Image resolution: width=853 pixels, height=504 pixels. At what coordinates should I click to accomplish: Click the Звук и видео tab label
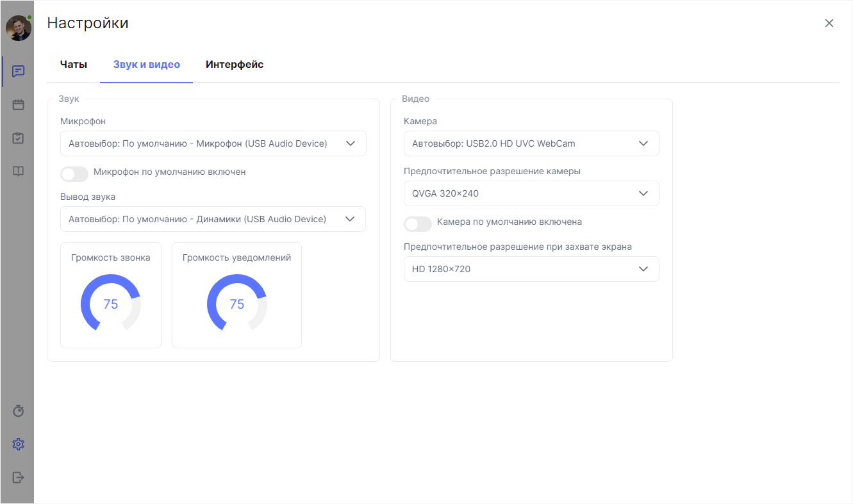pos(146,64)
